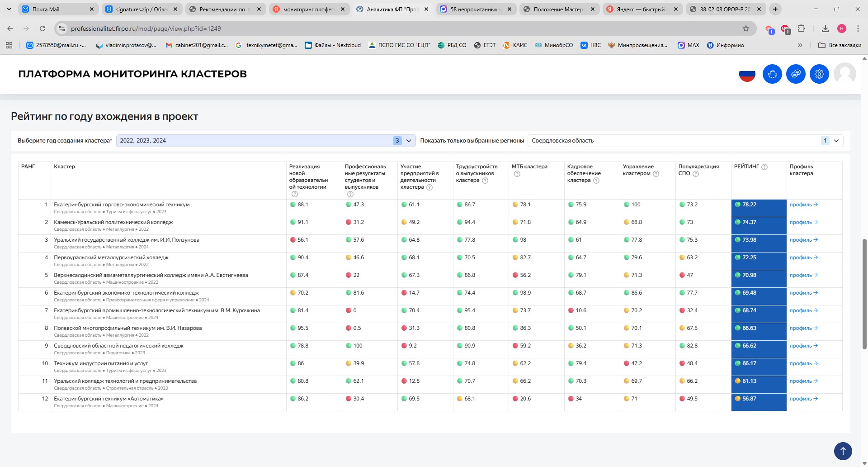This screenshot has height=467, width=868.
Task: Open the Файлы - Nextcloud bookmark
Action: coord(333,45)
